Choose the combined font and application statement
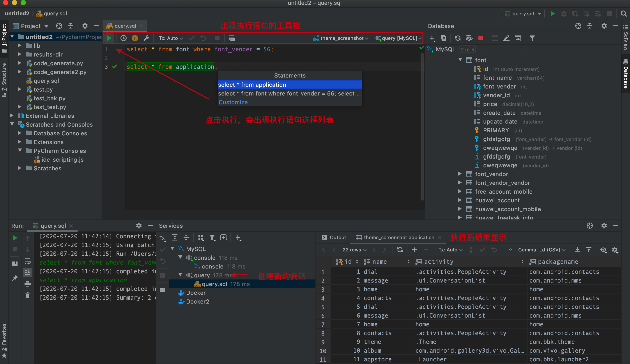This screenshot has width=630, height=364. pyautogui.click(x=290, y=93)
